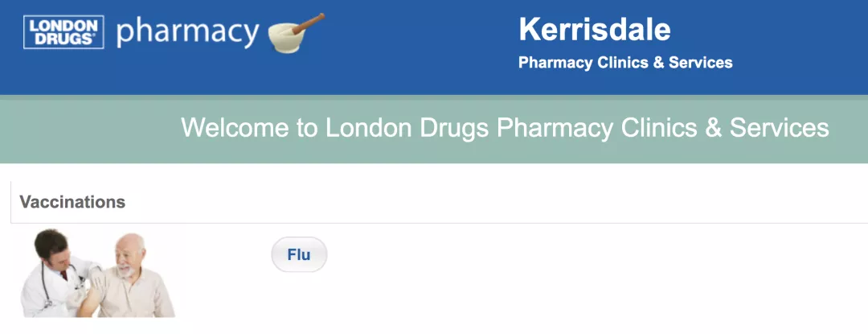The width and height of the screenshot is (868, 334).
Task: Open the Vaccinations section header
Action: point(72,202)
